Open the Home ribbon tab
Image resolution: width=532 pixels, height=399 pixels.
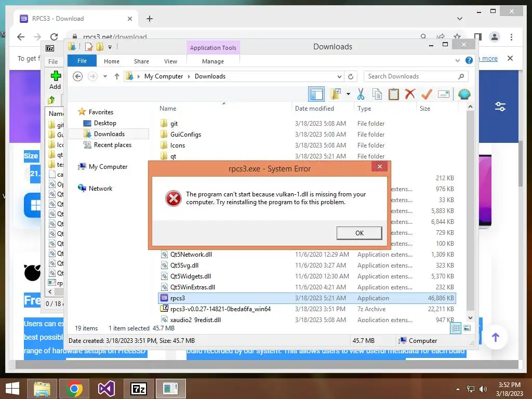(x=112, y=61)
